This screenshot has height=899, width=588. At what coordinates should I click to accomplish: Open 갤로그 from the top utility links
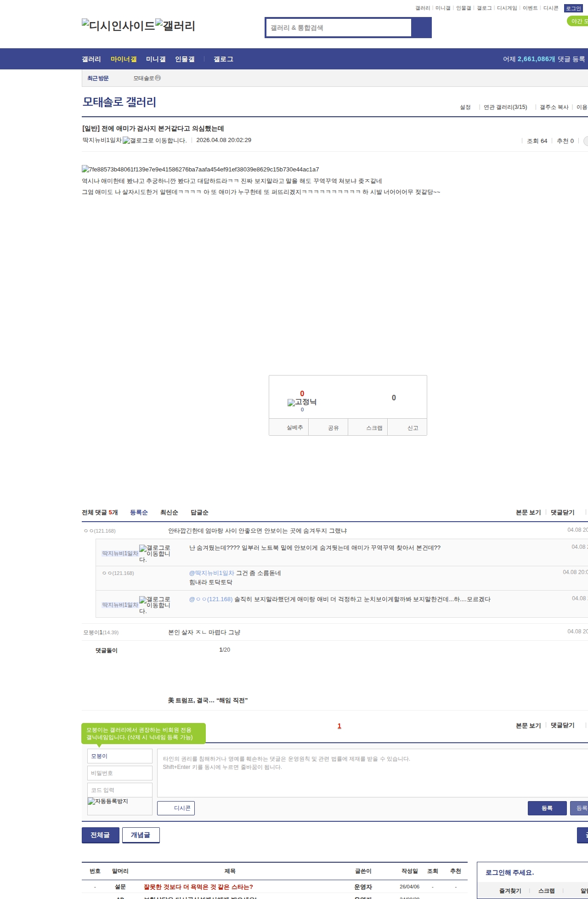click(x=484, y=8)
